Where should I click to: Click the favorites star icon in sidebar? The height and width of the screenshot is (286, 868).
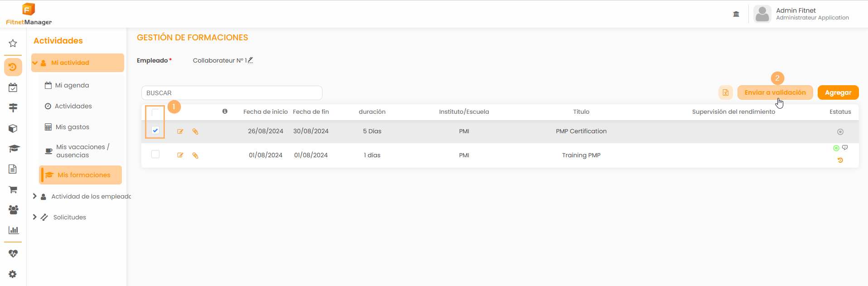point(13,44)
